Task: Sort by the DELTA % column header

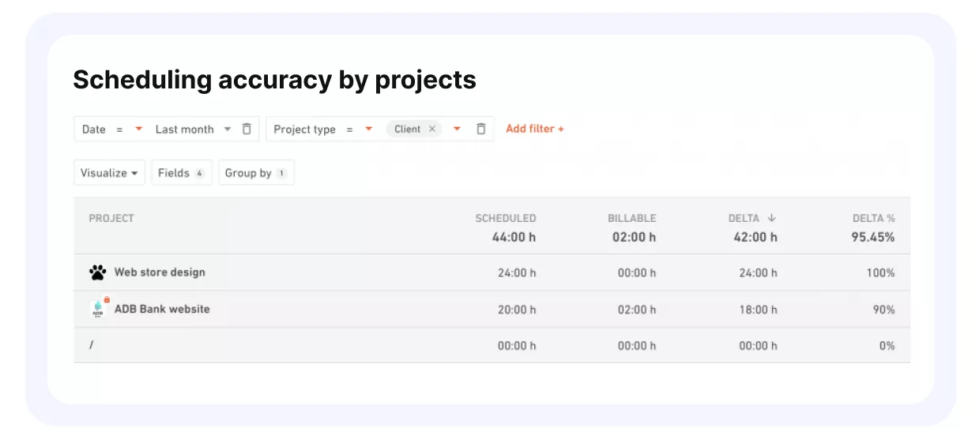Action: [x=873, y=218]
